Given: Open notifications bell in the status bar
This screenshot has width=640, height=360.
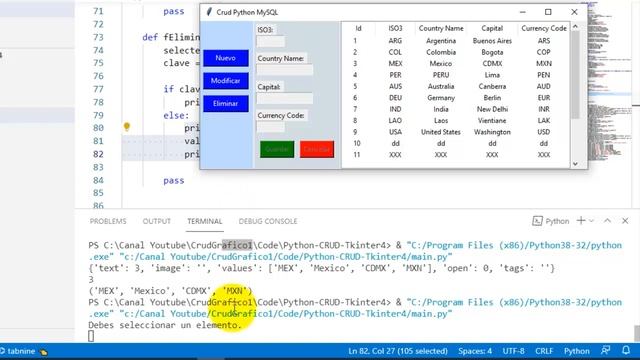Looking at the screenshot, I should [x=626, y=351].
